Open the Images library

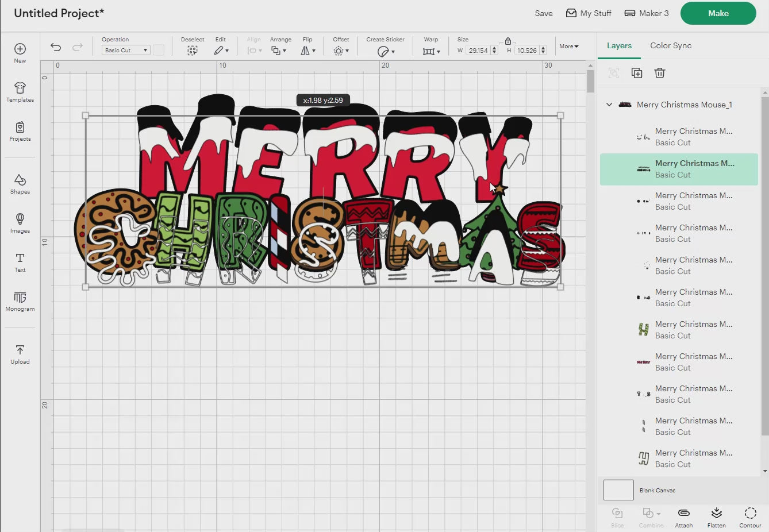click(20, 223)
